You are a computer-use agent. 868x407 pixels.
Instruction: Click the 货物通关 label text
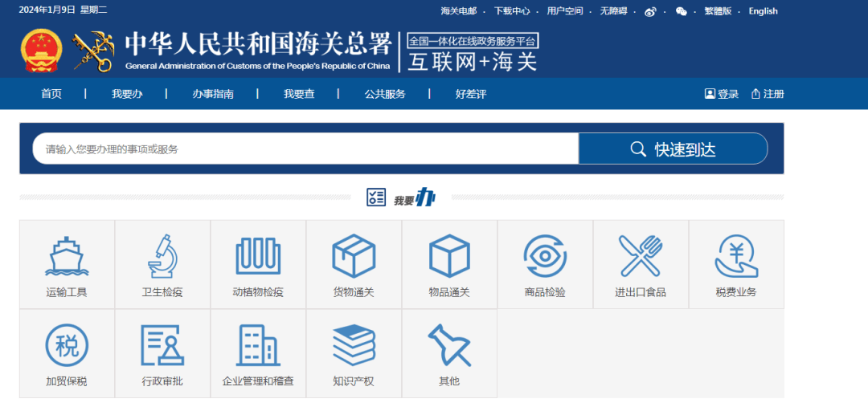(x=354, y=292)
